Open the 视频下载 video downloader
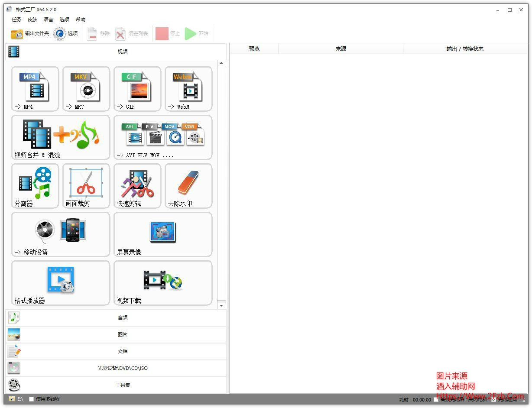Screen dimensions: 532x408 pyautogui.click(x=162, y=283)
